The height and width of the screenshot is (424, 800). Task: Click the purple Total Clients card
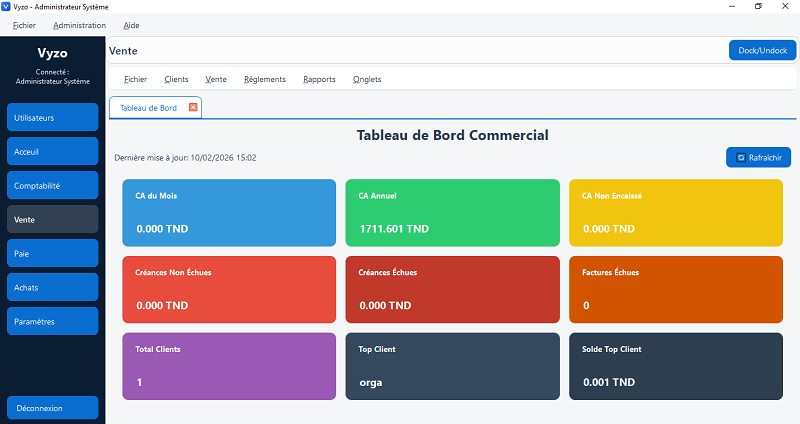(229, 366)
